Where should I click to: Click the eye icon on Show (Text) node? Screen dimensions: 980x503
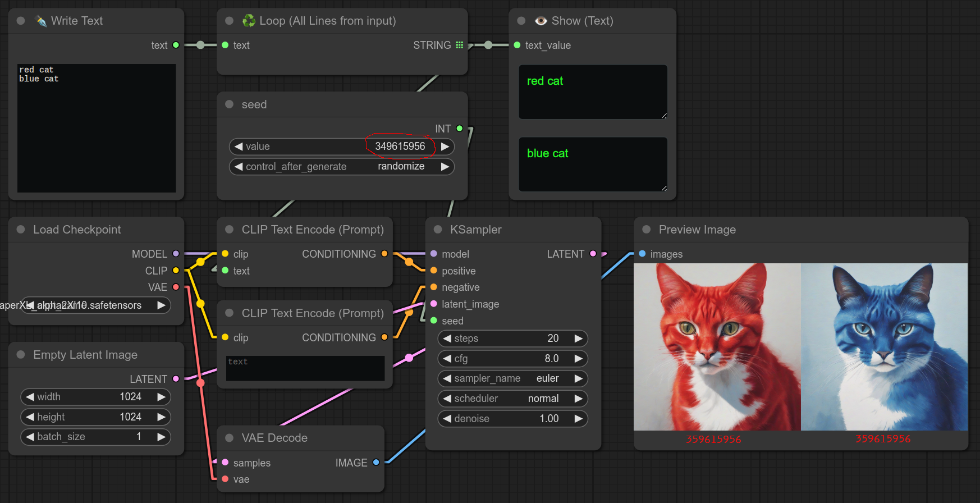[541, 21]
